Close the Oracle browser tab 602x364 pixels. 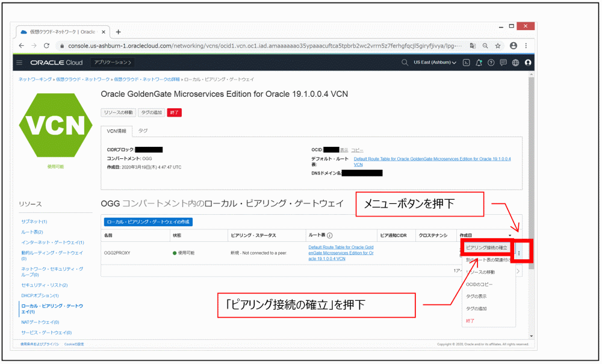104,32
